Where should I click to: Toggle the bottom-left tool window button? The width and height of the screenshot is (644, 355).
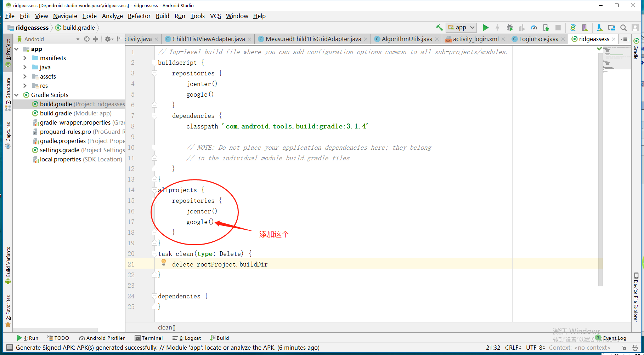coord(10,348)
